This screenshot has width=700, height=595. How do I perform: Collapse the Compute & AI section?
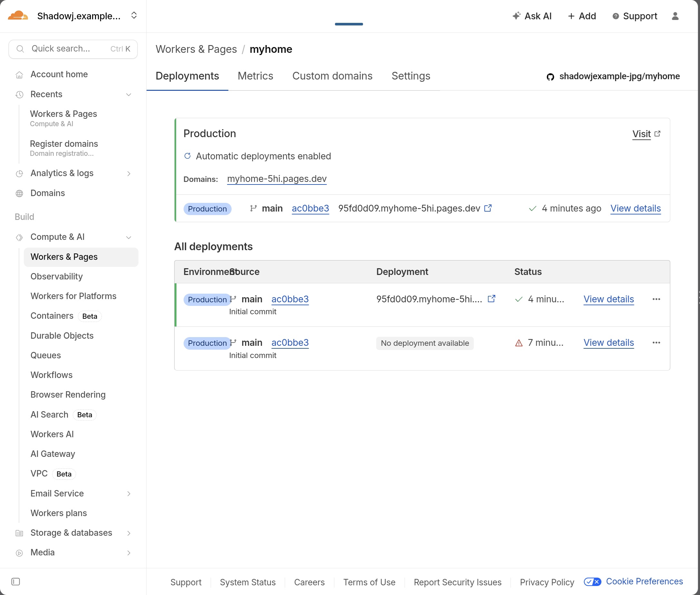tap(129, 237)
